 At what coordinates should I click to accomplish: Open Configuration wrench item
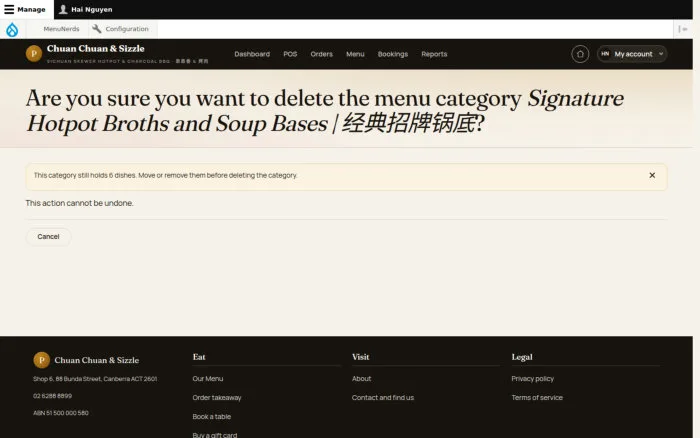coord(121,29)
